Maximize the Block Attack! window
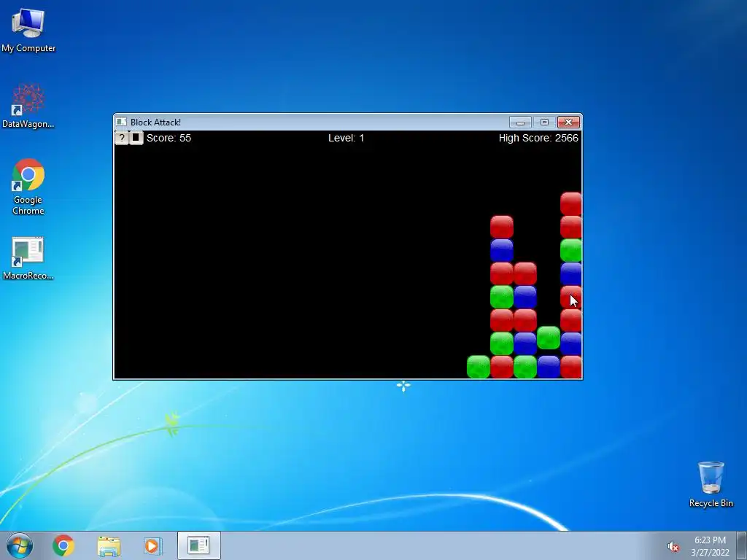This screenshot has height=560, width=747. pos(544,122)
